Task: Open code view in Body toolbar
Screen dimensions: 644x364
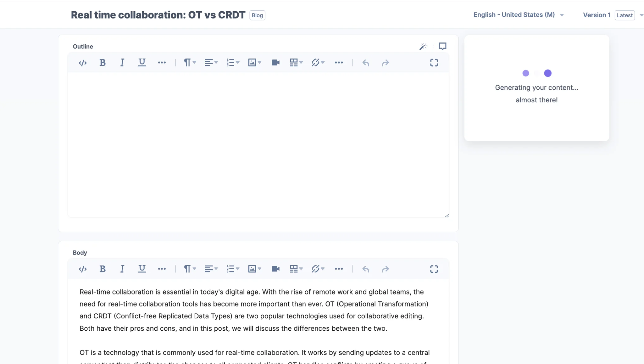Action: tap(83, 269)
